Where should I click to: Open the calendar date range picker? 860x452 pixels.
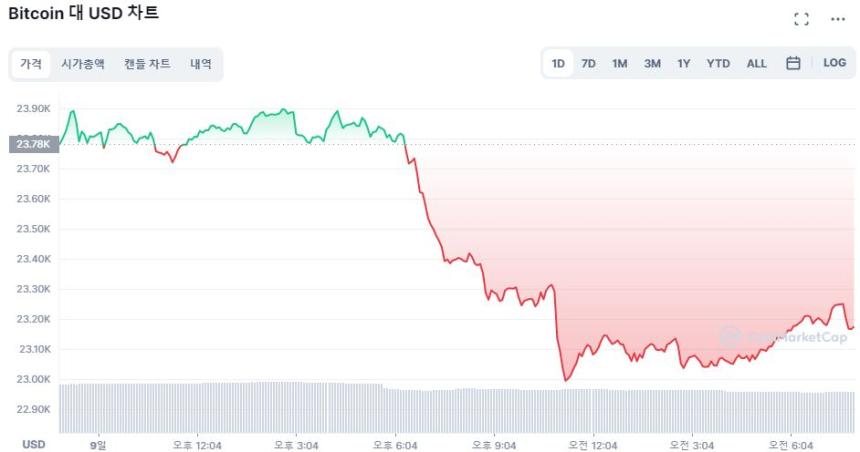(x=793, y=63)
